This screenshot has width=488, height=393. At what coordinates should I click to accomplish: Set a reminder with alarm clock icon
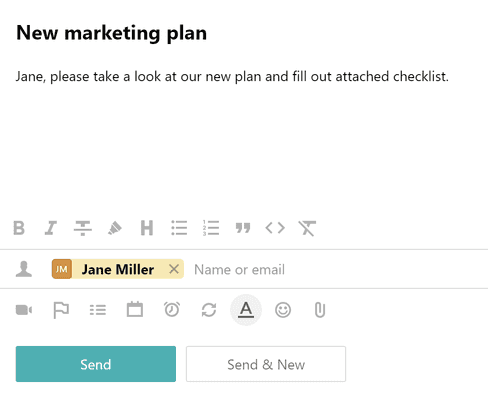(x=172, y=309)
